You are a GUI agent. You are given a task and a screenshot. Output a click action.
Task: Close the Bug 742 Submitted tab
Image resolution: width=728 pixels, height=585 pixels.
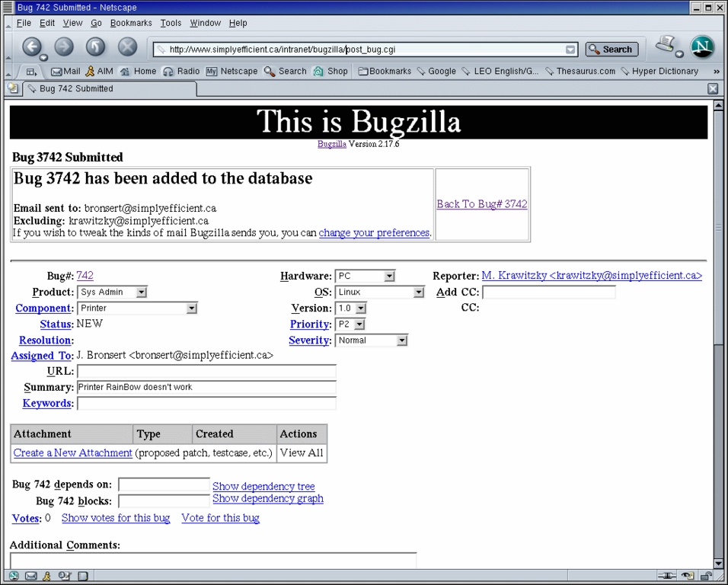tap(713, 89)
